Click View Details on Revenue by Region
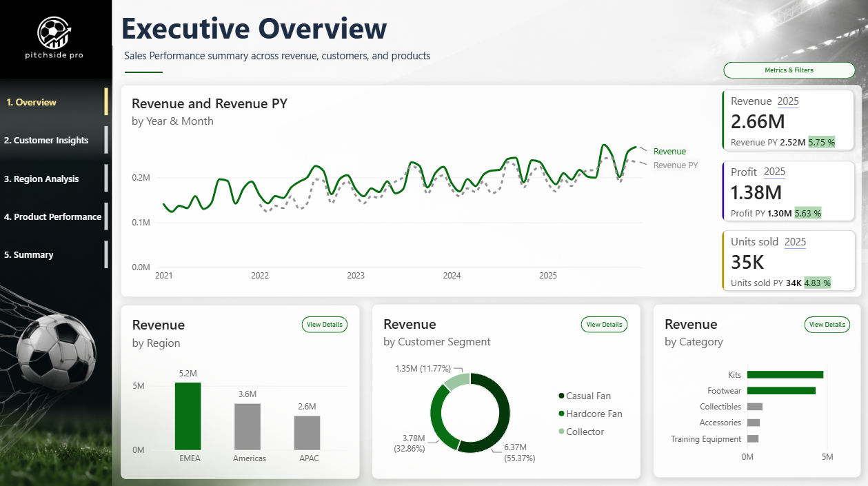 [x=324, y=325]
